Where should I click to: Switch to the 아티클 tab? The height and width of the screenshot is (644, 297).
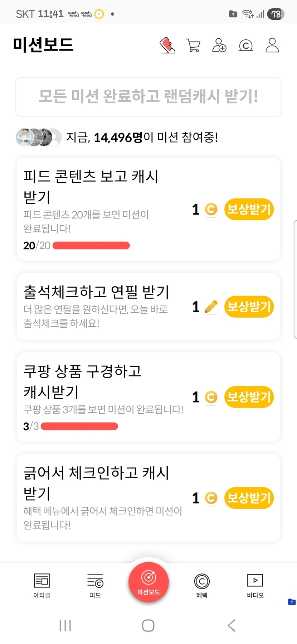[42, 585]
